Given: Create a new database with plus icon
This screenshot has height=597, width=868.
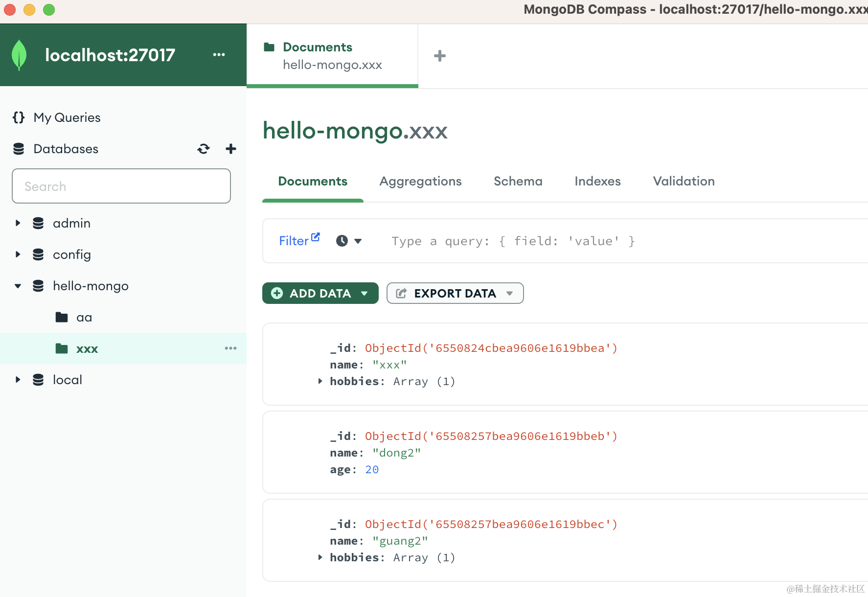Looking at the screenshot, I should click(230, 149).
